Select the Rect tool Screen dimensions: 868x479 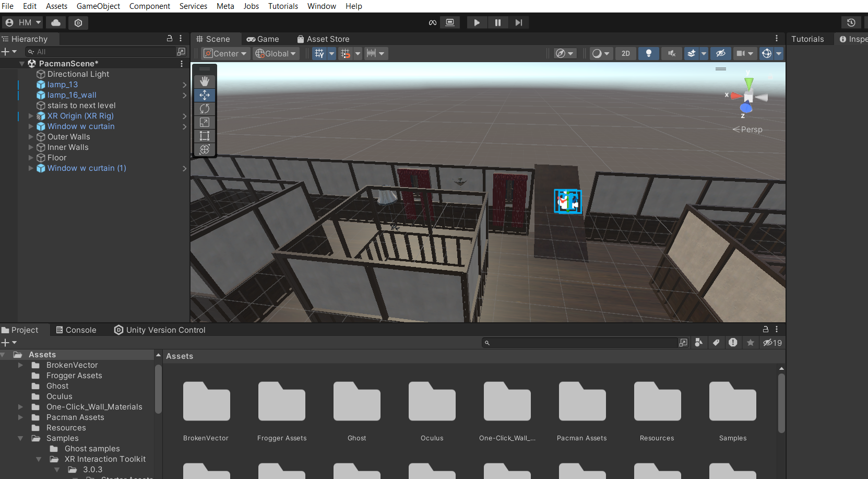click(x=205, y=136)
